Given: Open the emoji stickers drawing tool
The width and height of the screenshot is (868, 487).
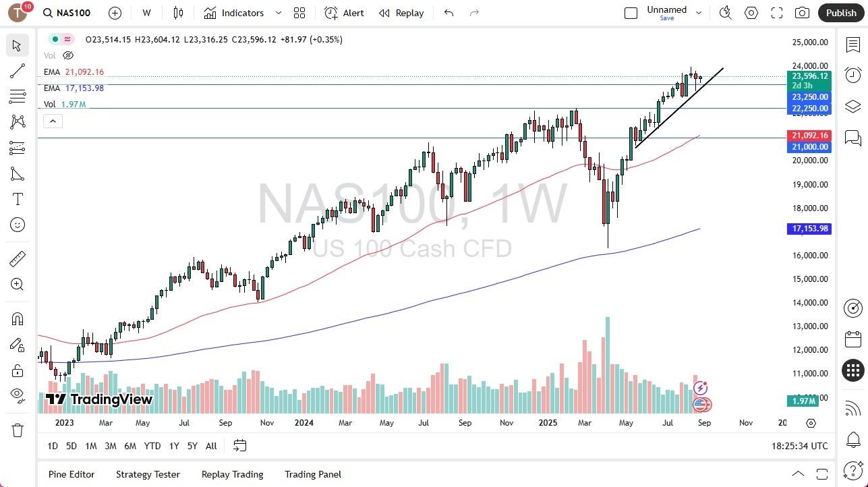Looking at the screenshot, I should 17,225.
